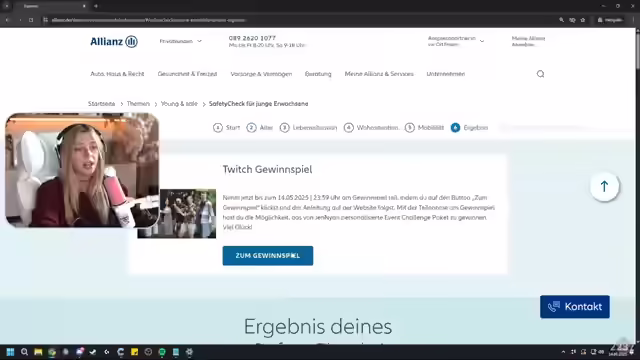Select step 1 Start in progress bar
The image size is (640, 360).
[x=227, y=128]
